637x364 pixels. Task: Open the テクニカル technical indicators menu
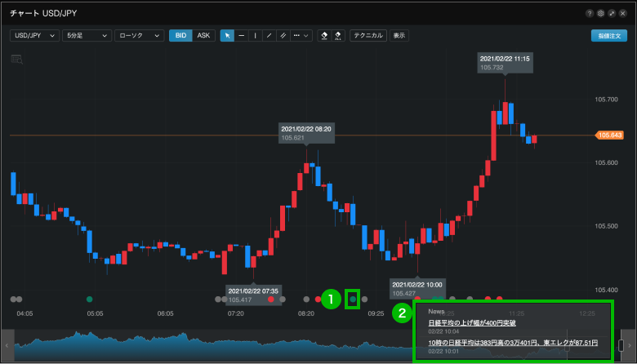coord(368,36)
